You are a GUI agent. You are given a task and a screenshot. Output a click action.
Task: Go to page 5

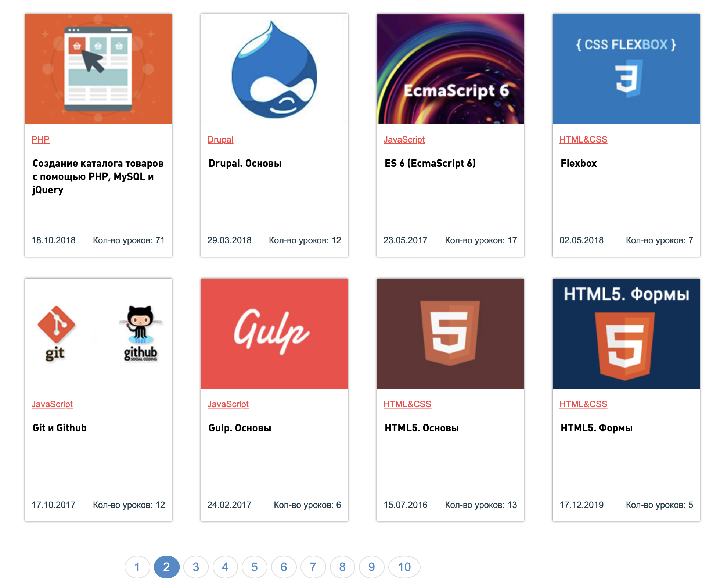pyautogui.click(x=255, y=567)
